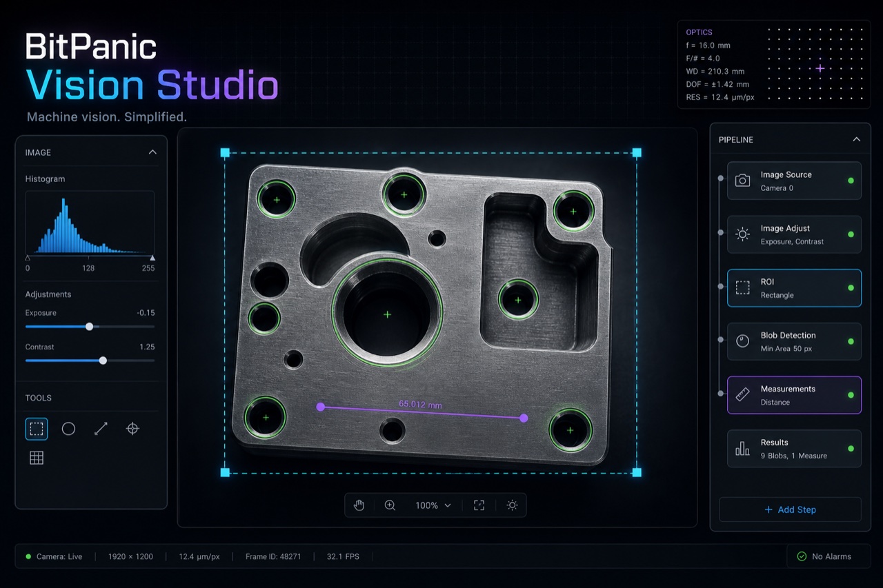Click the Camera: Live status text
883x588 pixels.
click(59, 556)
